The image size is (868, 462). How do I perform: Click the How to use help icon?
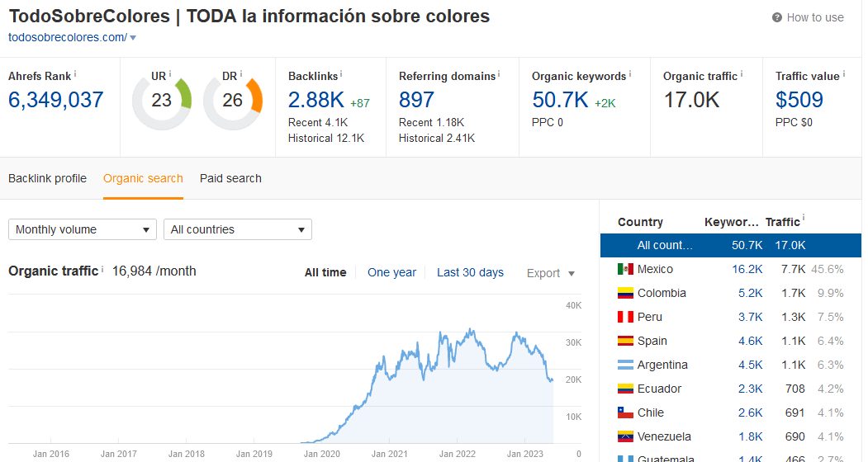coord(776,17)
